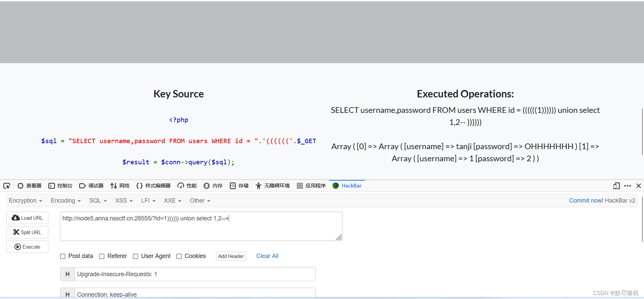
Task: Click the <?php code line
Action: point(179,120)
